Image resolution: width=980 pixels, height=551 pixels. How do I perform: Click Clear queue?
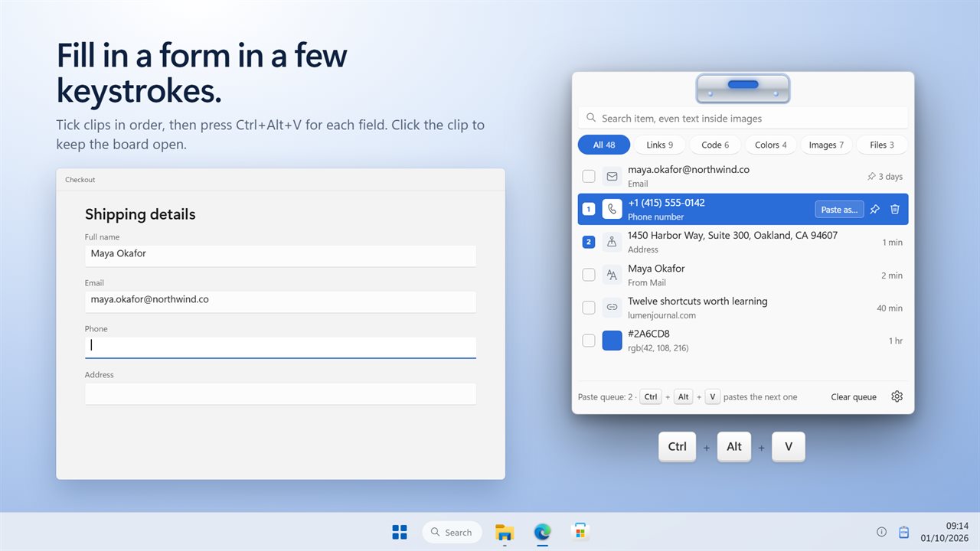pyautogui.click(x=854, y=397)
